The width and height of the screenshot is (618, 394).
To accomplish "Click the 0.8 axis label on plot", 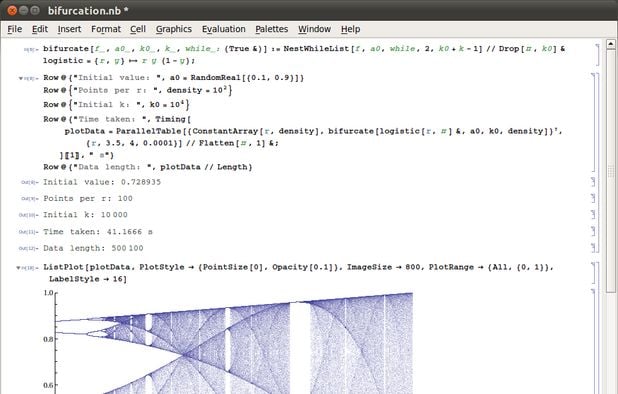I will point(48,339).
